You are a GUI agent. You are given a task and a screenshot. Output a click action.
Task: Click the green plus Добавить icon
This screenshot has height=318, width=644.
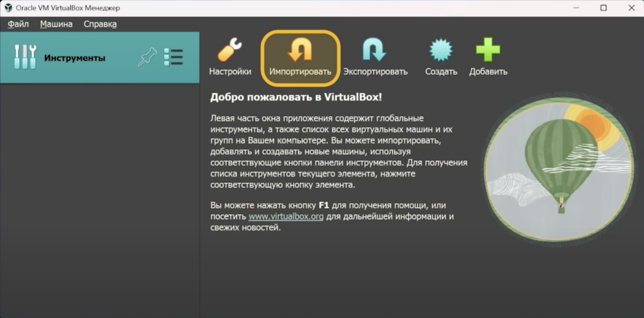pos(488,50)
